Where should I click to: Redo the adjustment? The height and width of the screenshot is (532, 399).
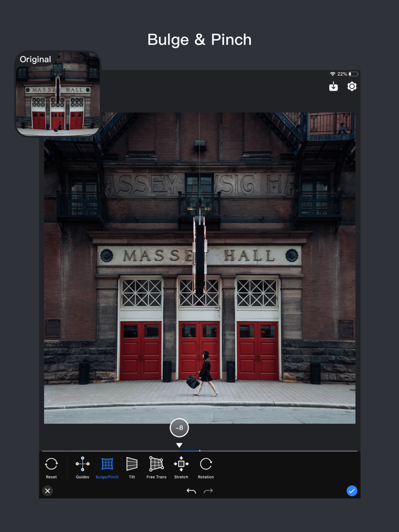click(208, 490)
